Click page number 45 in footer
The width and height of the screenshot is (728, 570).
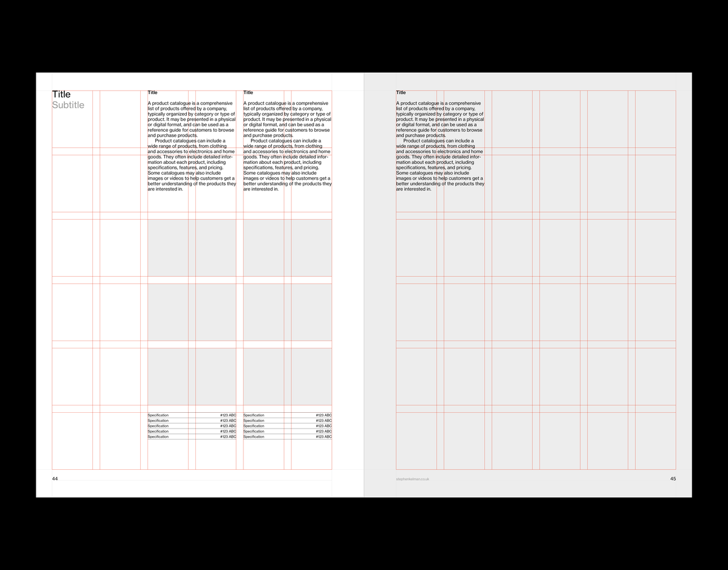click(x=673, y=479)
